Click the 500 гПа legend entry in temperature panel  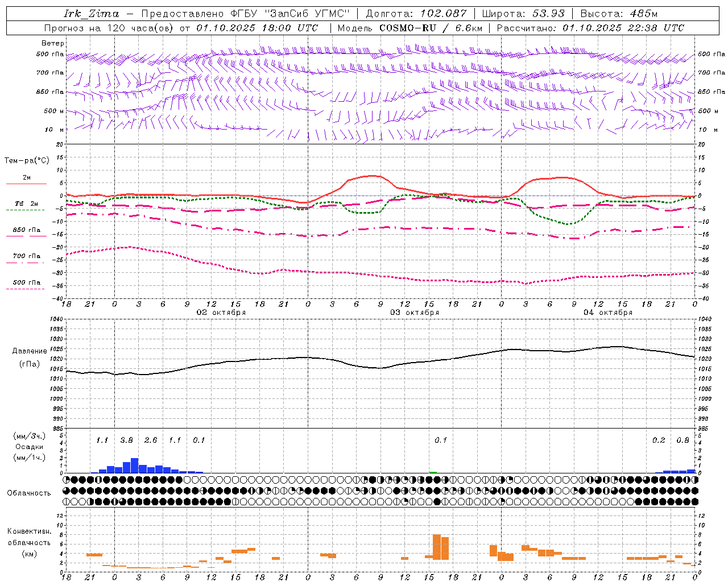tap(26, 282)
